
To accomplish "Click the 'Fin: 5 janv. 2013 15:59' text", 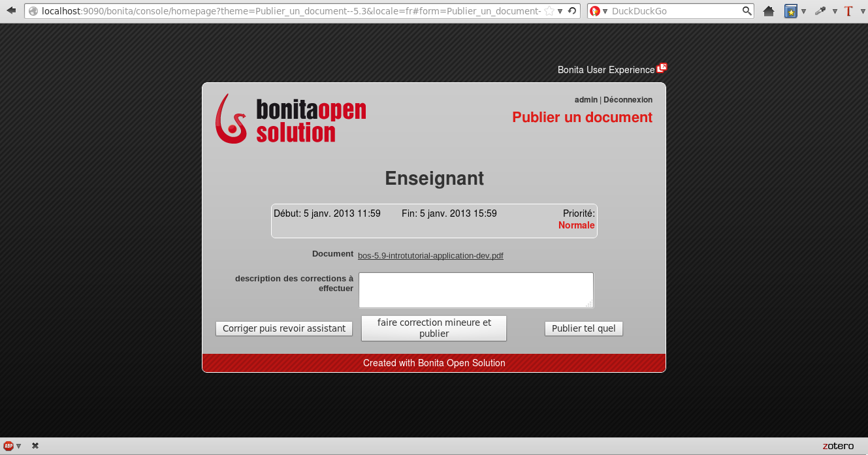I will 449,213.
